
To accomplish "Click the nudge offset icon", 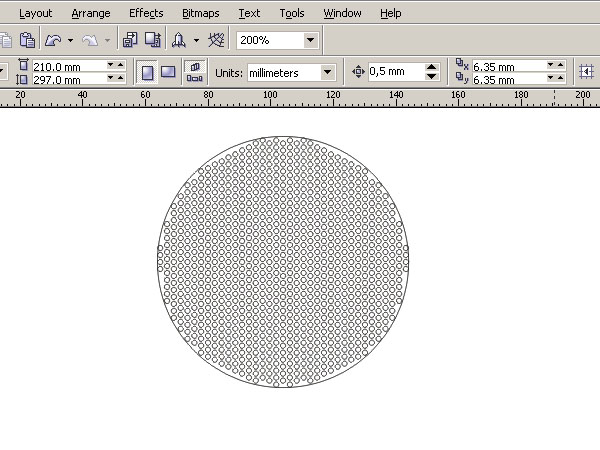I will coord(358,72).
